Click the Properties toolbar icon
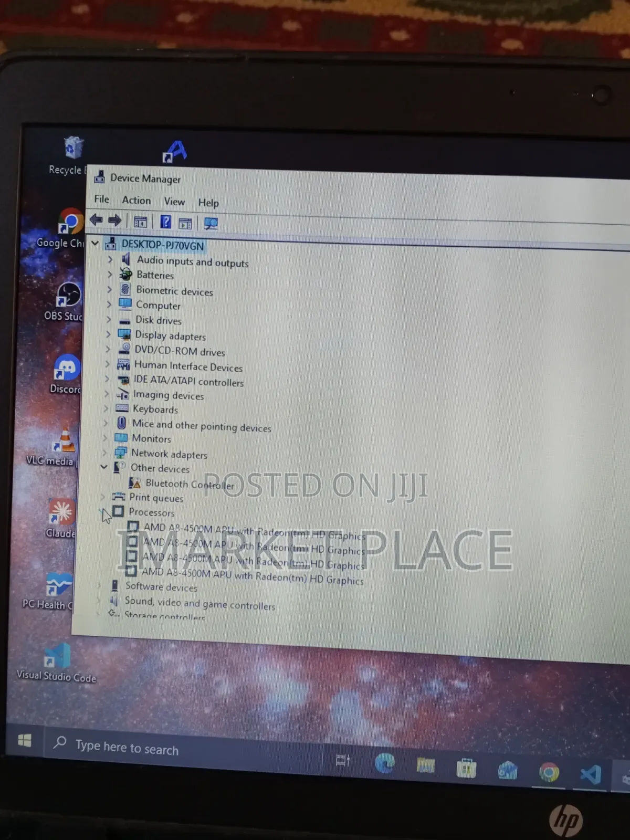The height and width of the screenshot is (840, 630). tap(185, 224)
